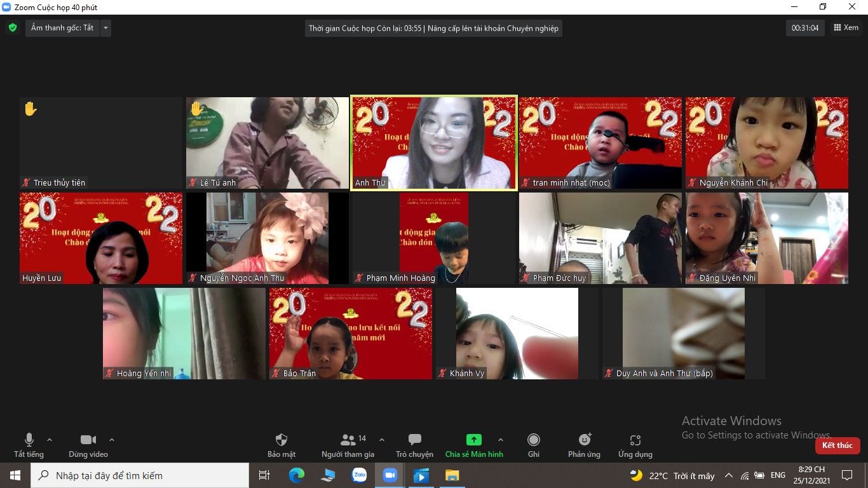Image resolution: width=868 pixels, height=488 pixels.
Task: Expand video options arrow beside Dừng video
Action: [x=112, y=440]
